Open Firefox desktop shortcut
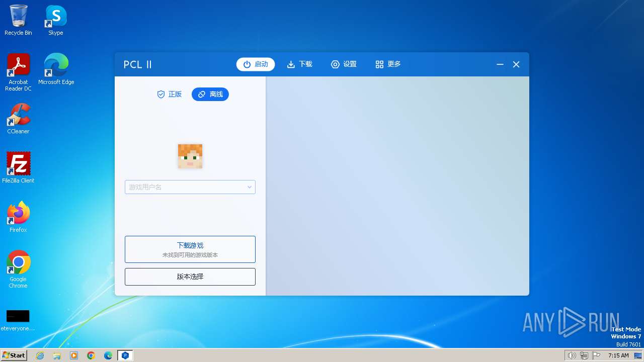Image resolution: width=644 pixels, height=362 pixels. click(x=18, y=217)
